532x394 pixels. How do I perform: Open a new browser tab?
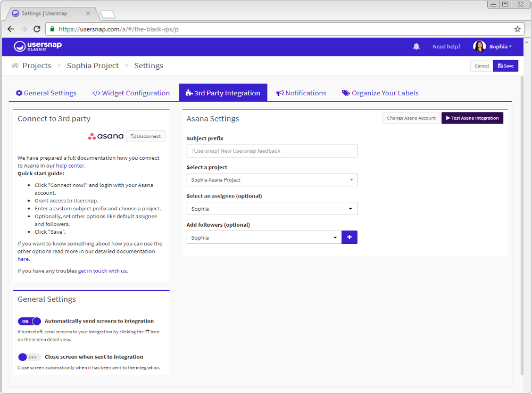point(108,14)
